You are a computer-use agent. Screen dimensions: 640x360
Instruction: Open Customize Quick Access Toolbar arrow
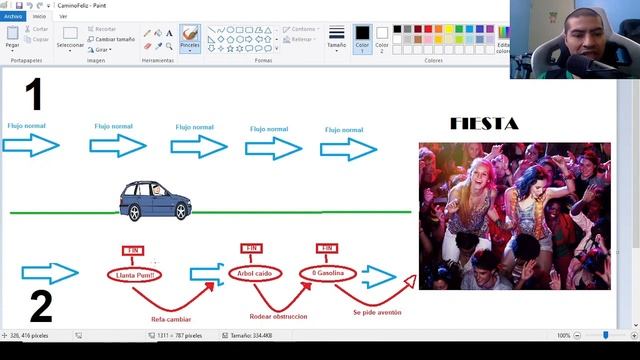pyautogui.click(x=48, y=6)
